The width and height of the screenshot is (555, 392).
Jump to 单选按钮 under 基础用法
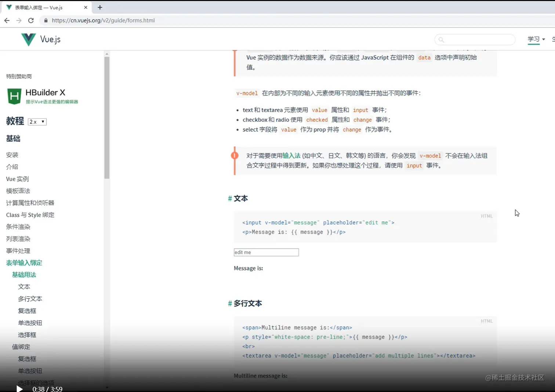click(x=30, y=323)
